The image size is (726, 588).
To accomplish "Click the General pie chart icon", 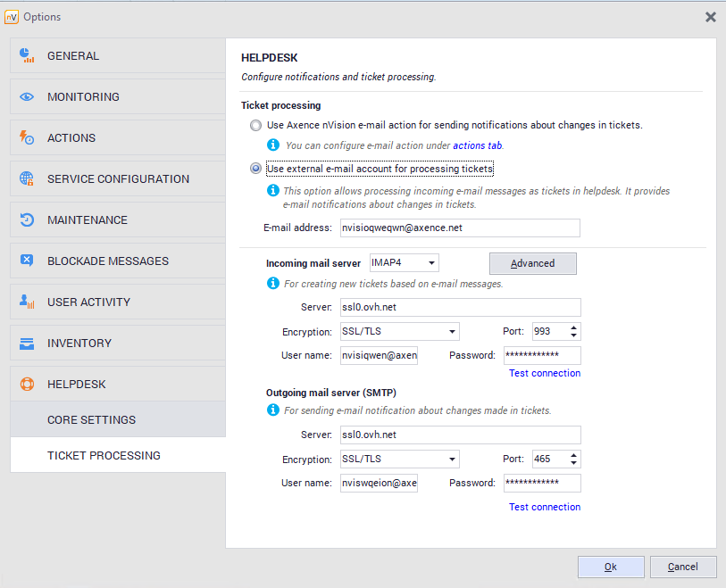I will click(27, 56).
